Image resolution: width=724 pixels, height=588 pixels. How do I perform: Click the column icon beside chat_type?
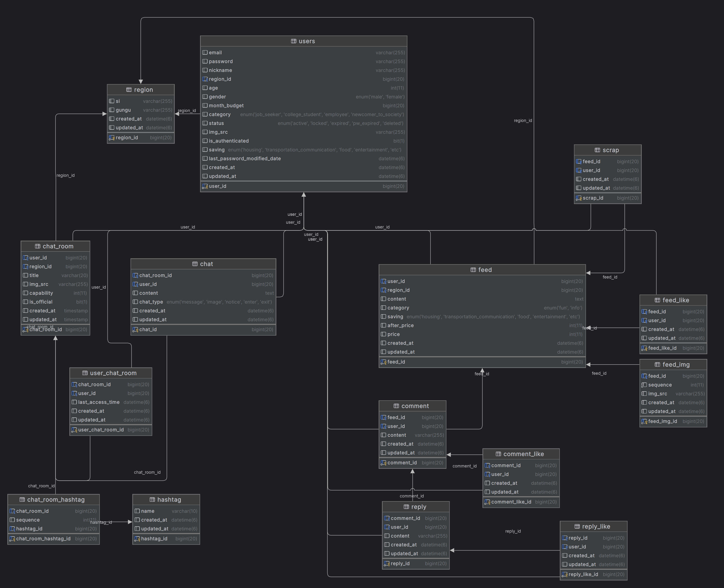click(x=135, y=302)
